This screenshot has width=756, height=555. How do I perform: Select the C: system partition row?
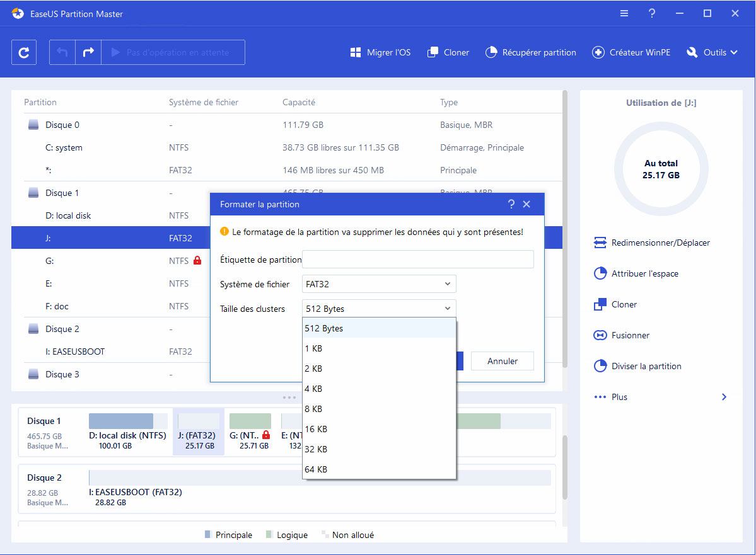[287, 147]
